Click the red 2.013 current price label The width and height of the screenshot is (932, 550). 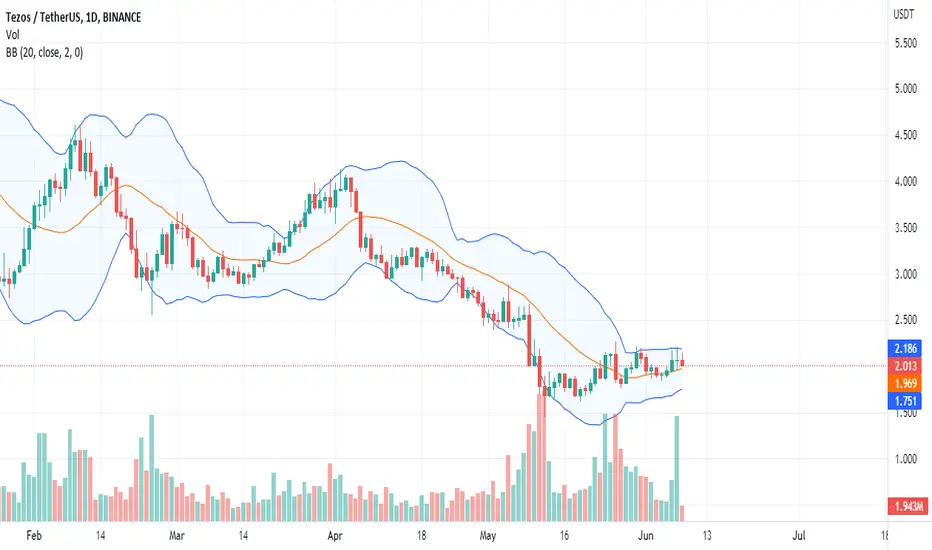(x=905, y=366)
